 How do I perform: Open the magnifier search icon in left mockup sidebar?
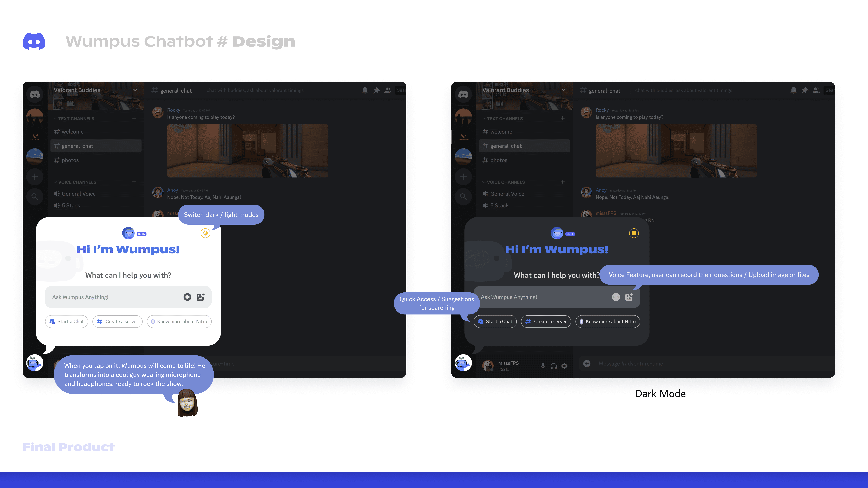(35, 197)
